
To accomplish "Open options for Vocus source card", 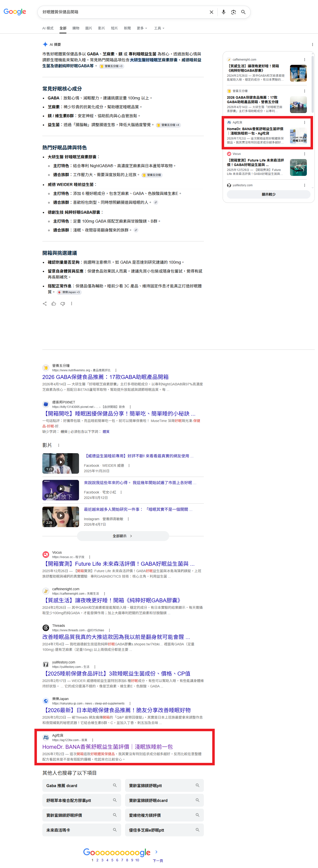I will 305,154.
